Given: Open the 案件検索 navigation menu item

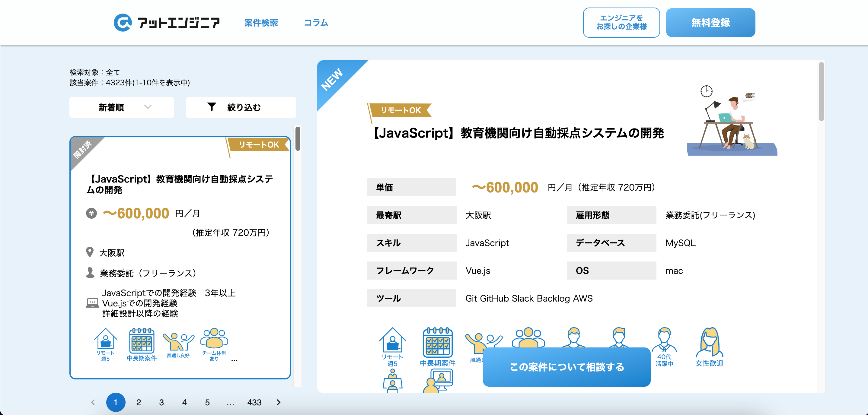Looking at the screenshot, I should [261, 23].
